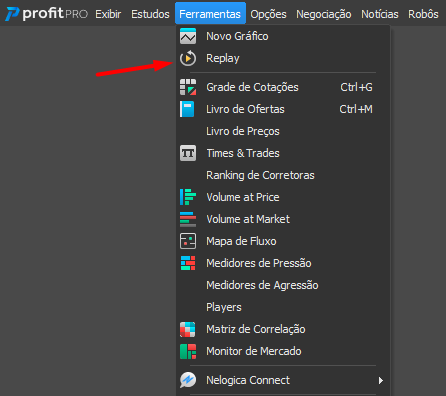Open the Negociação menu
Screen dimensions: 446x396
coord(324,14)
